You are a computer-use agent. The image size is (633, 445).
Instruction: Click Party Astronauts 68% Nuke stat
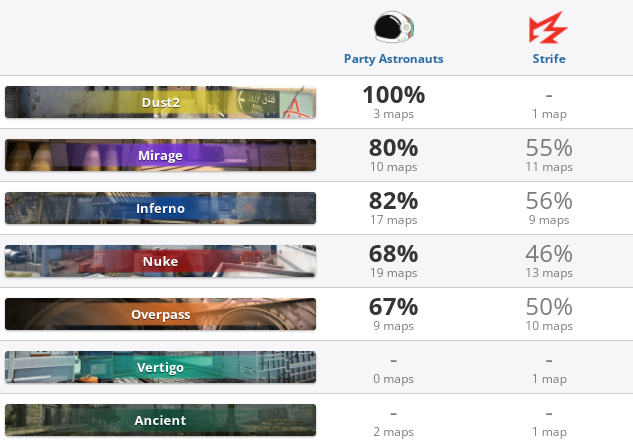[394, 254]
